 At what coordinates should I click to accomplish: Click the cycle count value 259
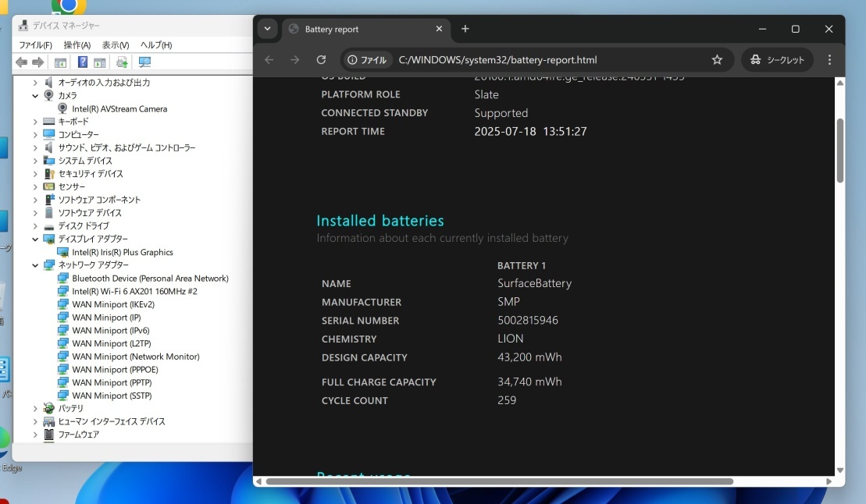[x=507, y=400]
